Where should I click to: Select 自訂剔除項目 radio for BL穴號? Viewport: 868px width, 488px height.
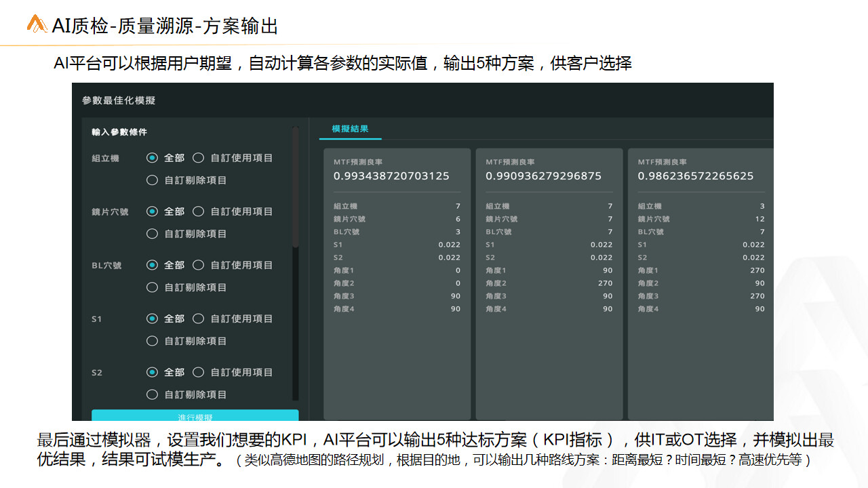(x=152, y=287)
